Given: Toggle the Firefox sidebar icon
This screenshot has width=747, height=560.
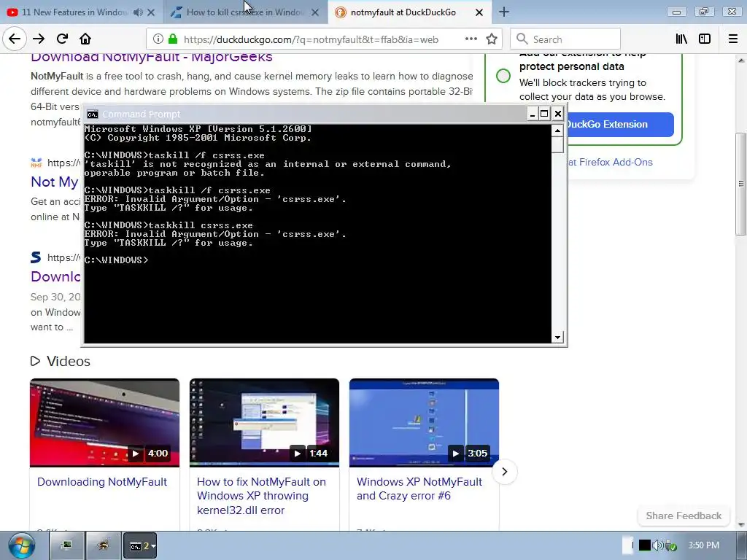Looking at the screenshot, I should tap(705, 39).
